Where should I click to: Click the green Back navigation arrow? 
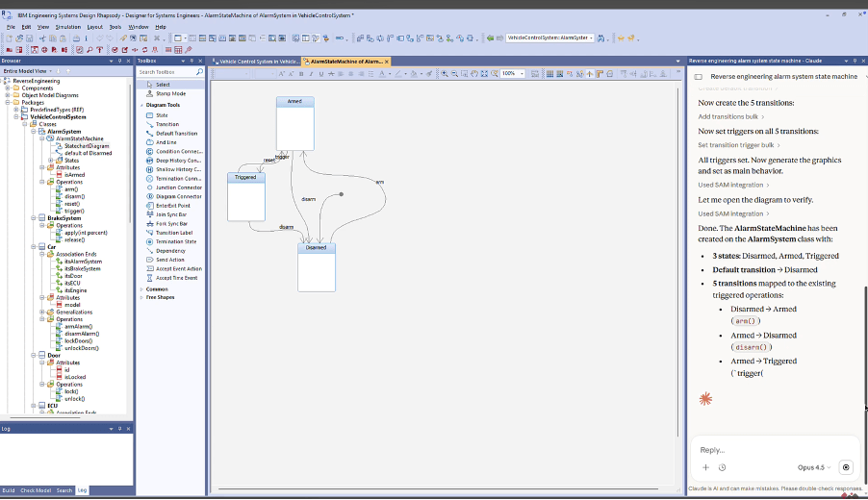[490, 38]
